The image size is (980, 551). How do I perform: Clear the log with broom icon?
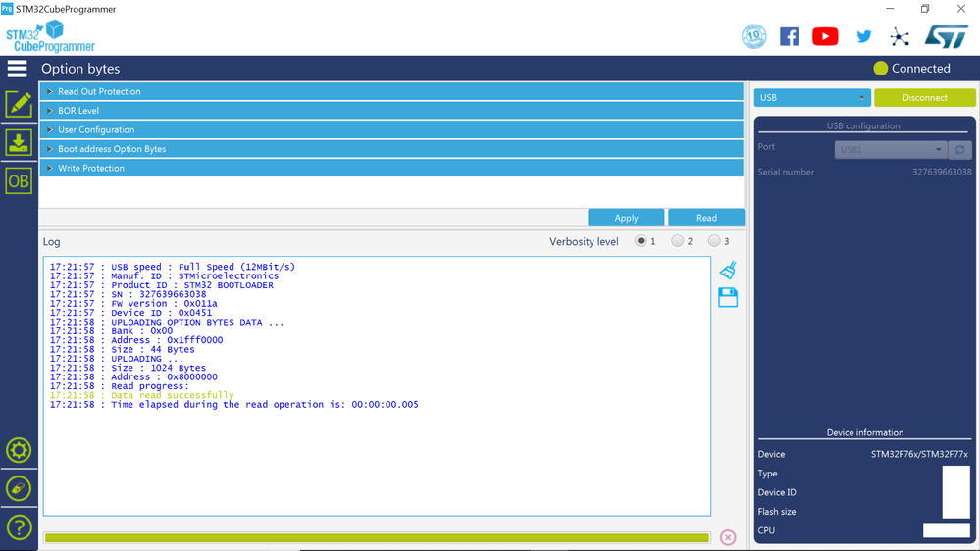click(x=728, y=270)
